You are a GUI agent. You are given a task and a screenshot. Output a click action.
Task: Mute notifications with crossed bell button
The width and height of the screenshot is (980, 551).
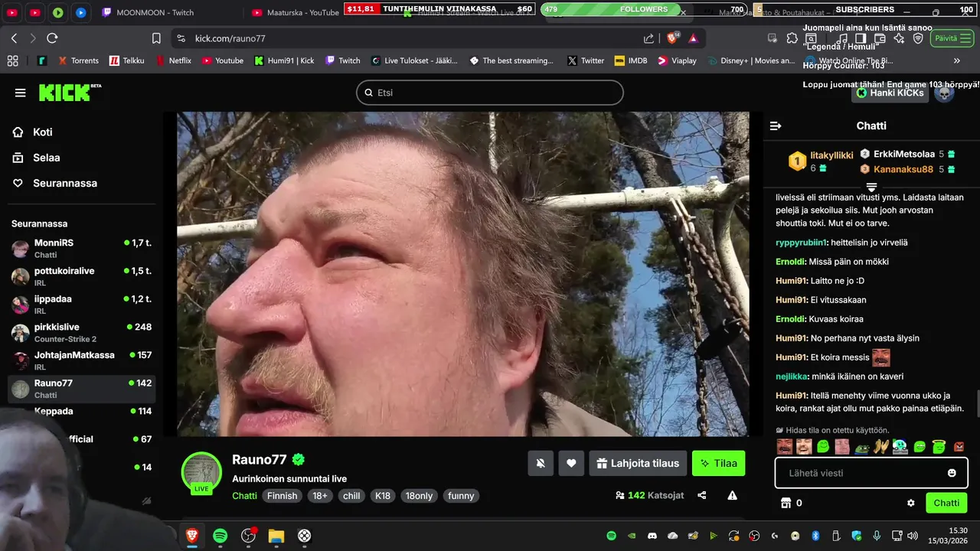coord(541,463)
